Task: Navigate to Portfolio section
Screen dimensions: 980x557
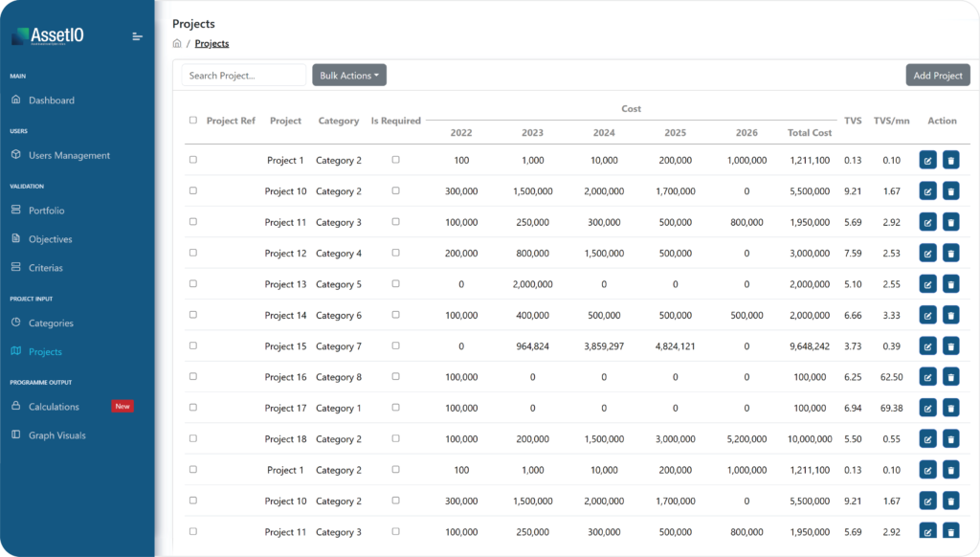Action: click(46, 211)
